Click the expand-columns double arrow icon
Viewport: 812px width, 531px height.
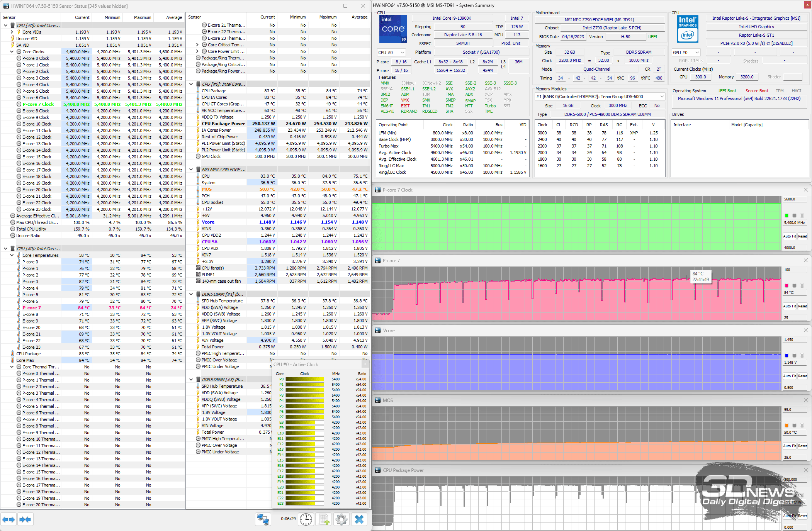point(8,519)
